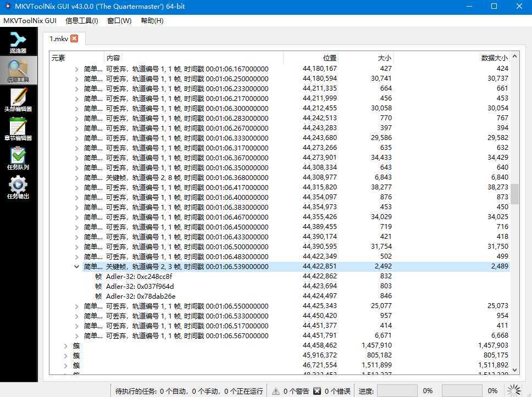
Task: Select the row with timestamp 00:01:06.367000000
Action: coord(296,158)
